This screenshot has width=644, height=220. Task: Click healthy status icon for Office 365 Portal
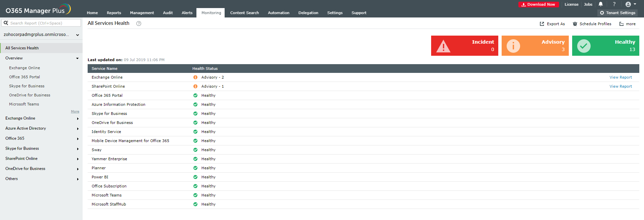coord(195,95)
